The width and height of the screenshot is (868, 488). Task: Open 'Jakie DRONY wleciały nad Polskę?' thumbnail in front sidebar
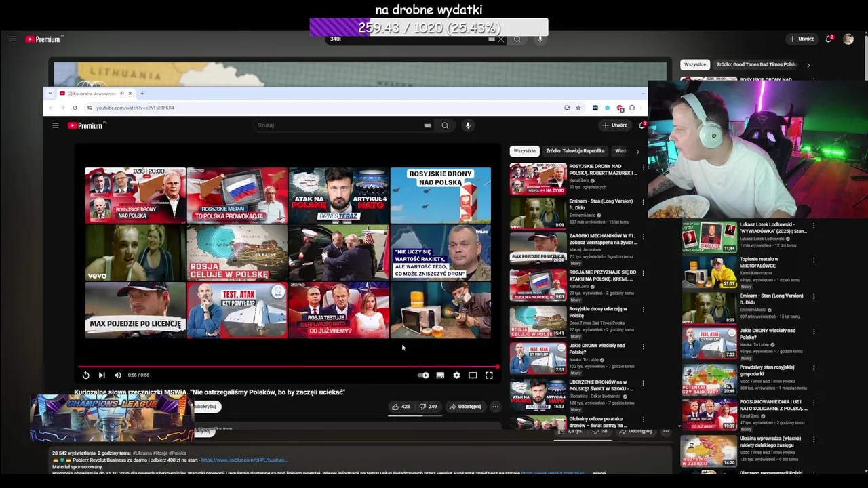(x=538, y=358)
